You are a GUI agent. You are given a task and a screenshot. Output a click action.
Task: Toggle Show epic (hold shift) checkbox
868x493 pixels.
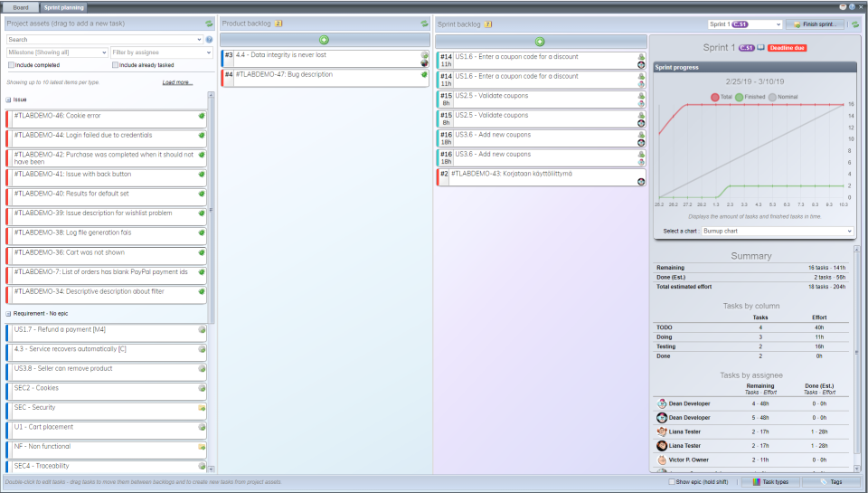[x=672, y=482]
